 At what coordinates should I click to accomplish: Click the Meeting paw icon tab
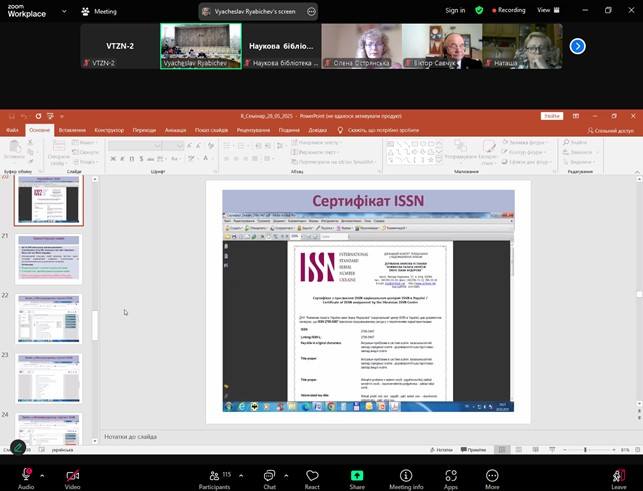[99, 11]
